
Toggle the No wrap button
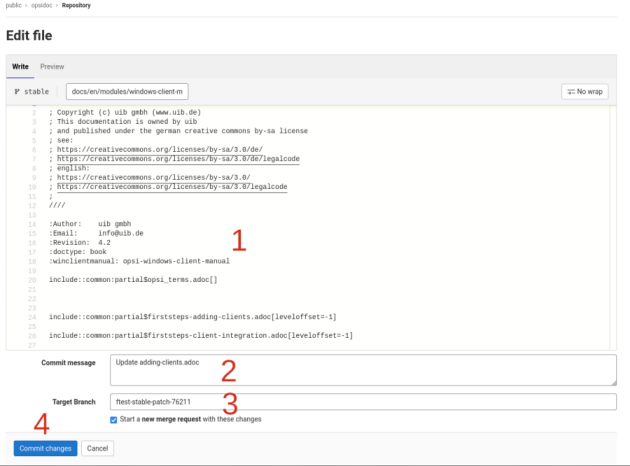click(x=587, y=92)
